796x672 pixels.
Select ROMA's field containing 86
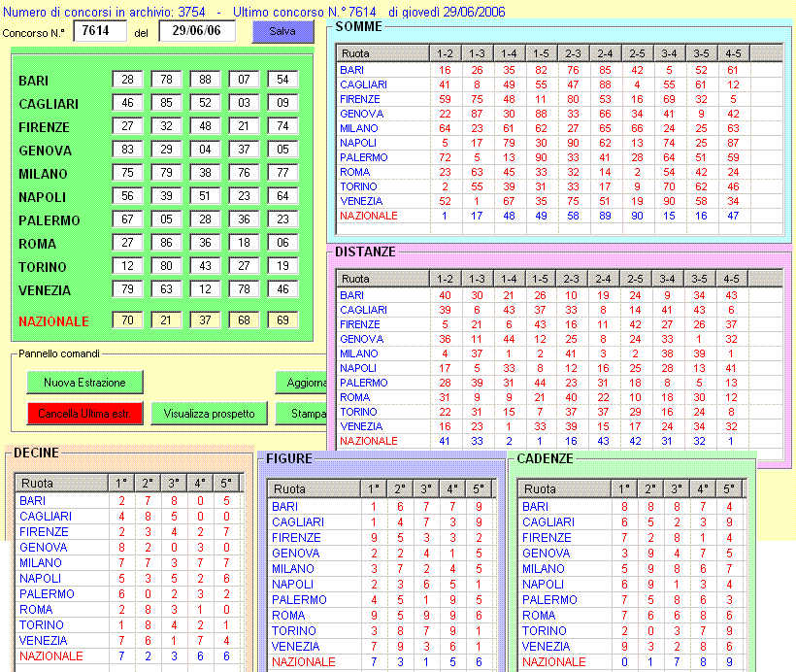click(167, 243)
